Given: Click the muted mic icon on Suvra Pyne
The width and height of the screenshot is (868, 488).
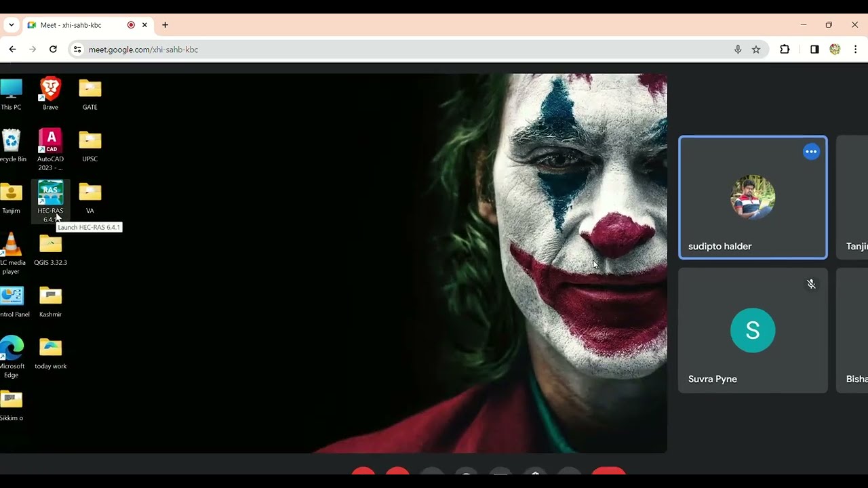Looking at the screenshot, I should coord(811,284).
